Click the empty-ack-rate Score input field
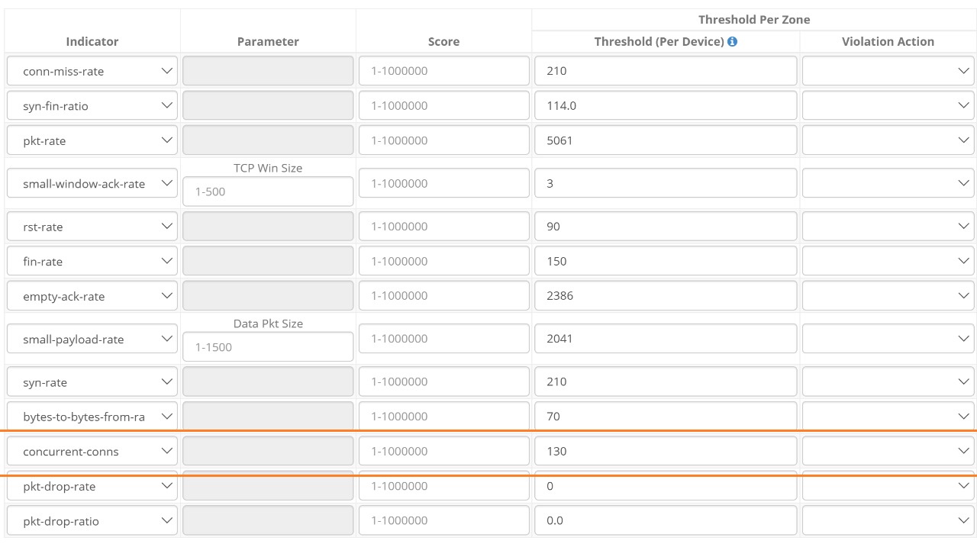The image size is (977, 560). point(443,296)
